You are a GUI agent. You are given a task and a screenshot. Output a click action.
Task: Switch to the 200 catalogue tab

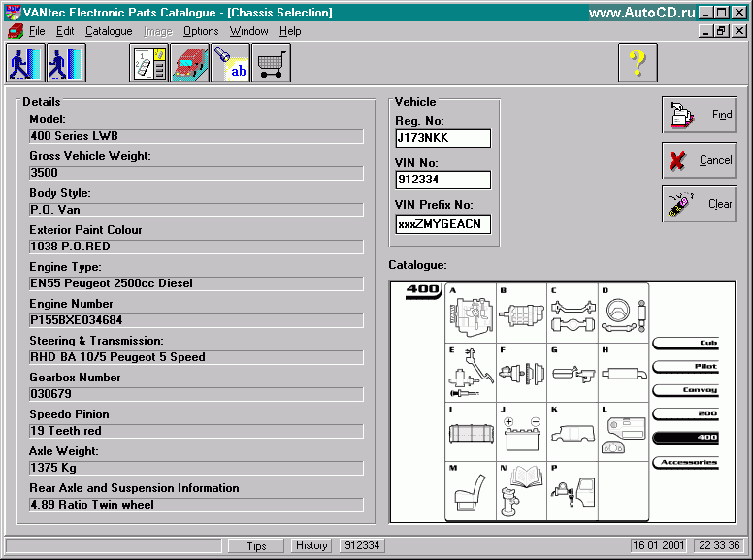click(x=686, y=413)
